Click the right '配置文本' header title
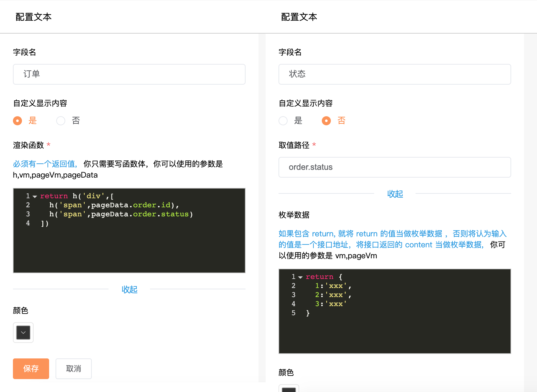 [299, 17]
